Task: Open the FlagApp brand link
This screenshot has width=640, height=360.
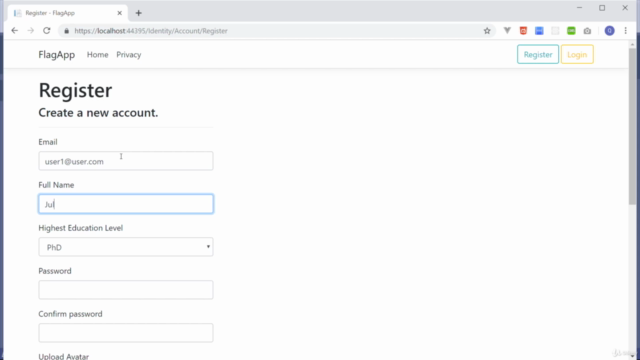Action: pos(57,55)
